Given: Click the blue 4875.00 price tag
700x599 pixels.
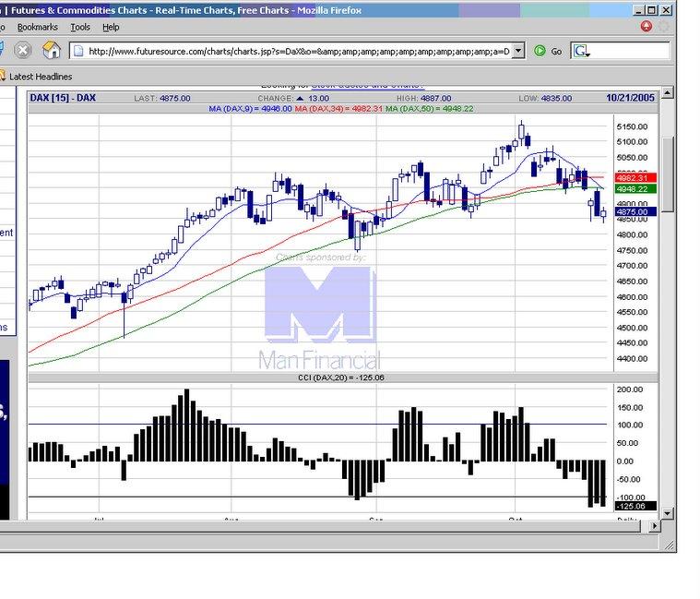Looking at the screenshot, I should click(x=635, y=211).
